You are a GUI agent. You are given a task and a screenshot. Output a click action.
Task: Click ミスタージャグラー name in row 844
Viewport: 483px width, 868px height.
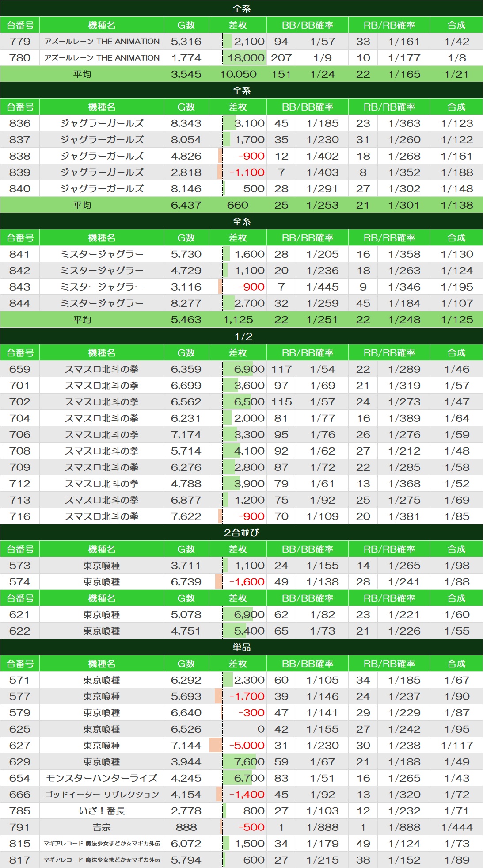pyautogui.click(x=102, y=303)
